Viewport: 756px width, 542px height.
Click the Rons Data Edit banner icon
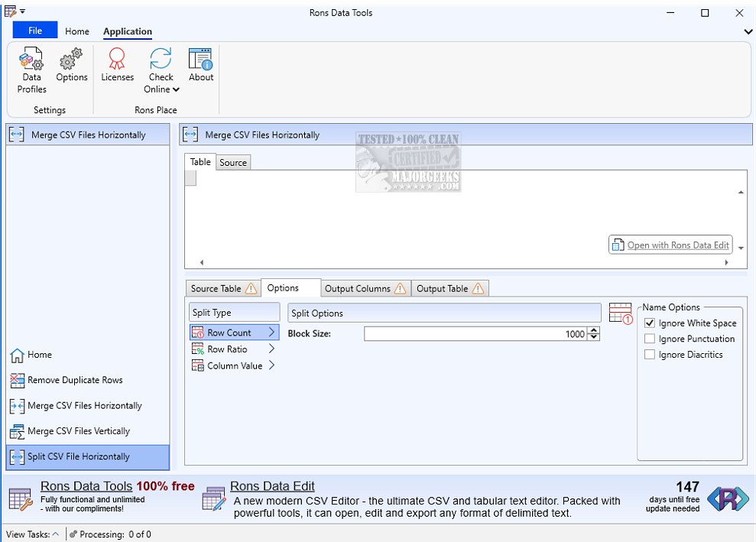(214, 499)
